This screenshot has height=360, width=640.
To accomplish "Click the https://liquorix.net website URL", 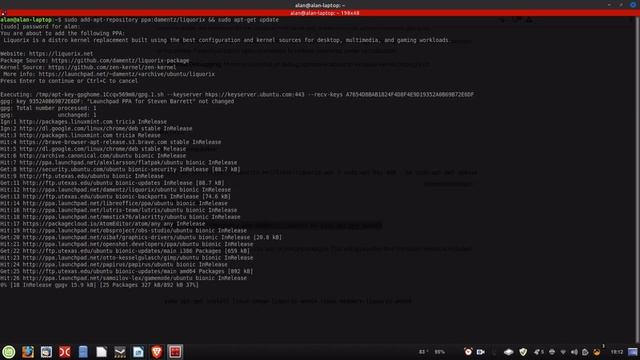I will pos(61,53).
